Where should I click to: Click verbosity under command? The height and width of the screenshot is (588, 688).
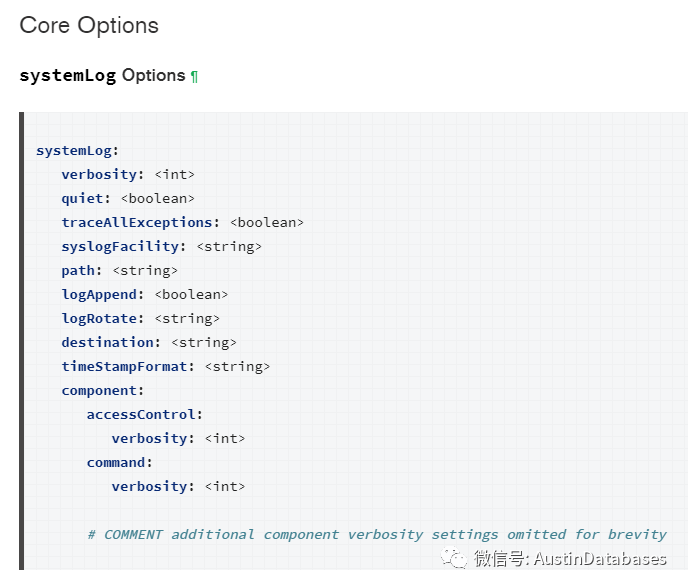[x=178, y=486]
